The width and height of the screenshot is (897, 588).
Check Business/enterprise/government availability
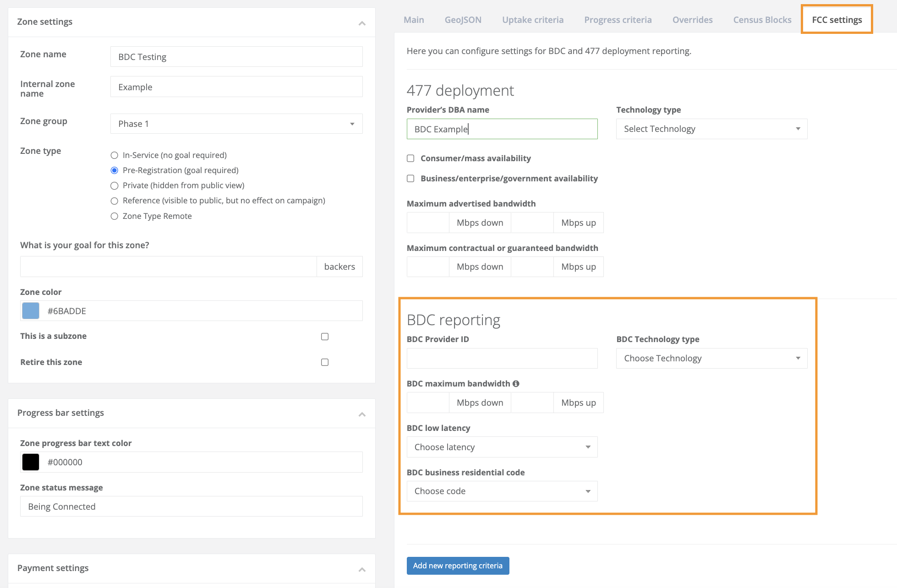pos(410,179)
